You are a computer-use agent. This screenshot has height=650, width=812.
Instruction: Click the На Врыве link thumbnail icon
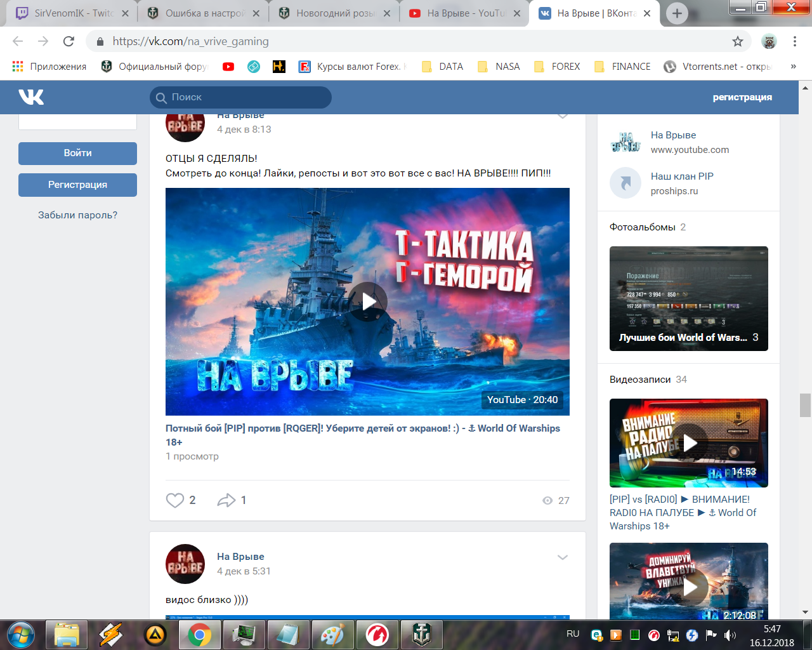pos(625,142)
